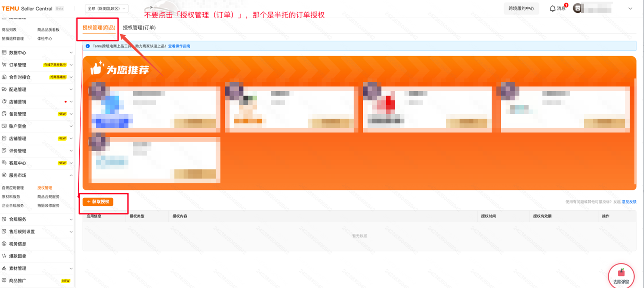
Task: Click the 税务信息 tax icon
Action: [x=4, y=244]
